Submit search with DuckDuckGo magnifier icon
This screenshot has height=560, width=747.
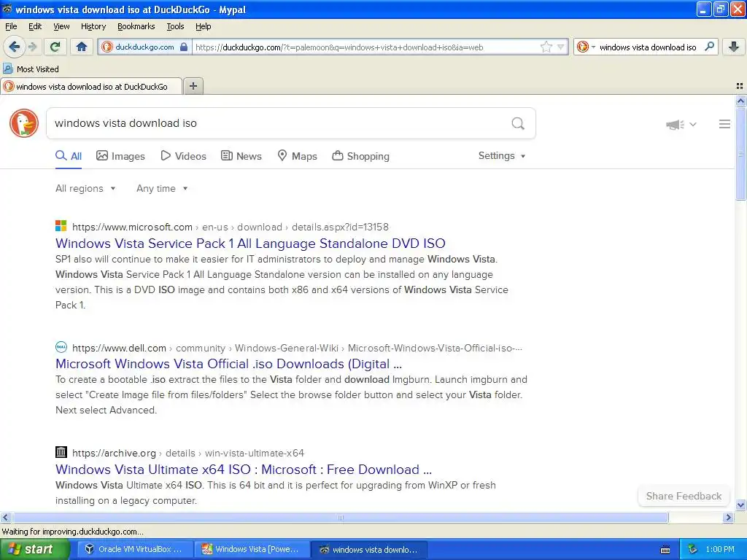click(x=518, y=123)
